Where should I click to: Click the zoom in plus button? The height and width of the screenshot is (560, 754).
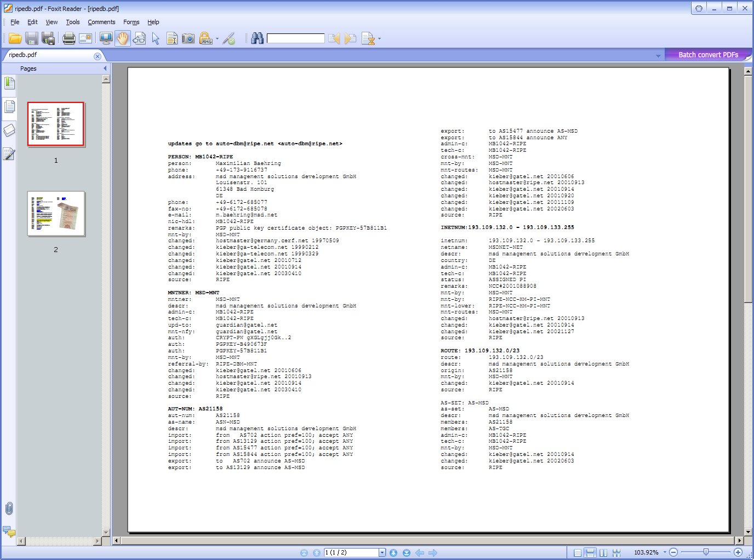(738, 552)
